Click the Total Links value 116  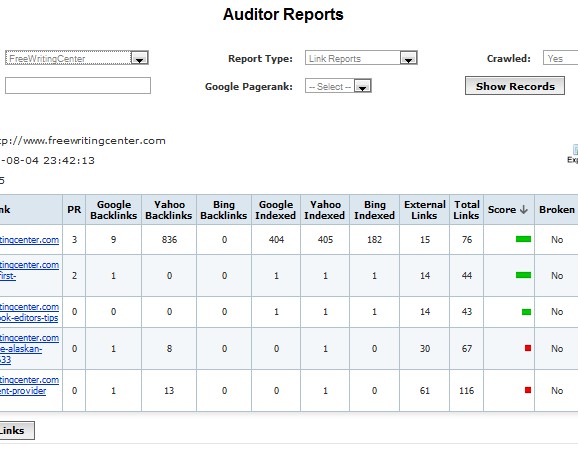click(467, 391)
